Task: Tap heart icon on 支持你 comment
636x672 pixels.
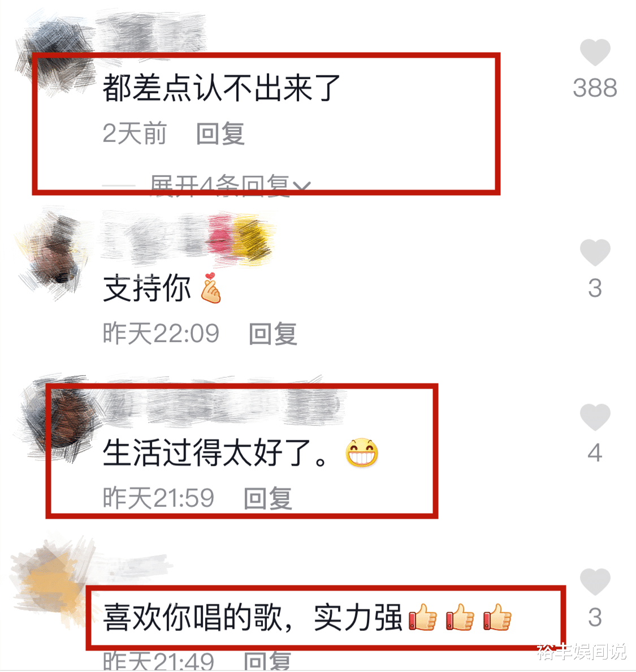Action: pyautogui.click(x=595, y=252)
